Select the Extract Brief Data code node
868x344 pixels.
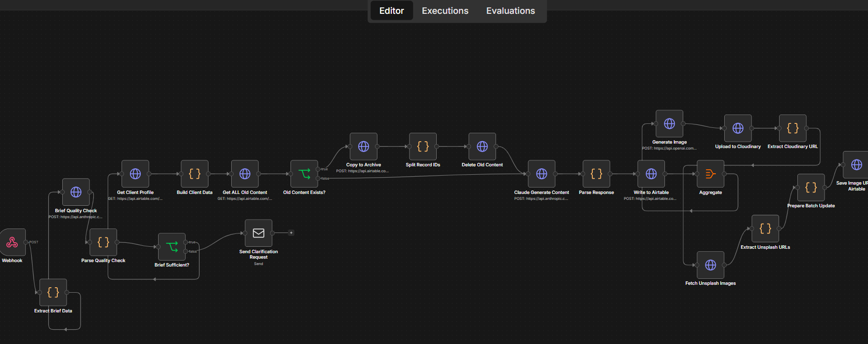[53, 292]
